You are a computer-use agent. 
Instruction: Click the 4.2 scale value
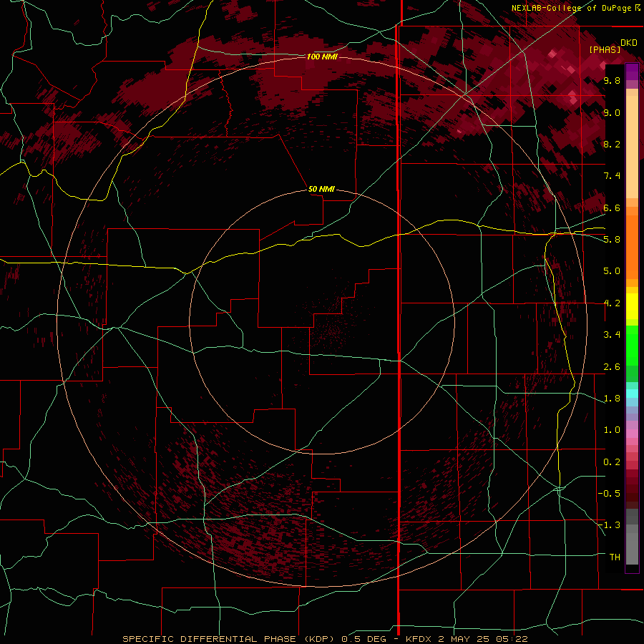click(x=612, y=303)
